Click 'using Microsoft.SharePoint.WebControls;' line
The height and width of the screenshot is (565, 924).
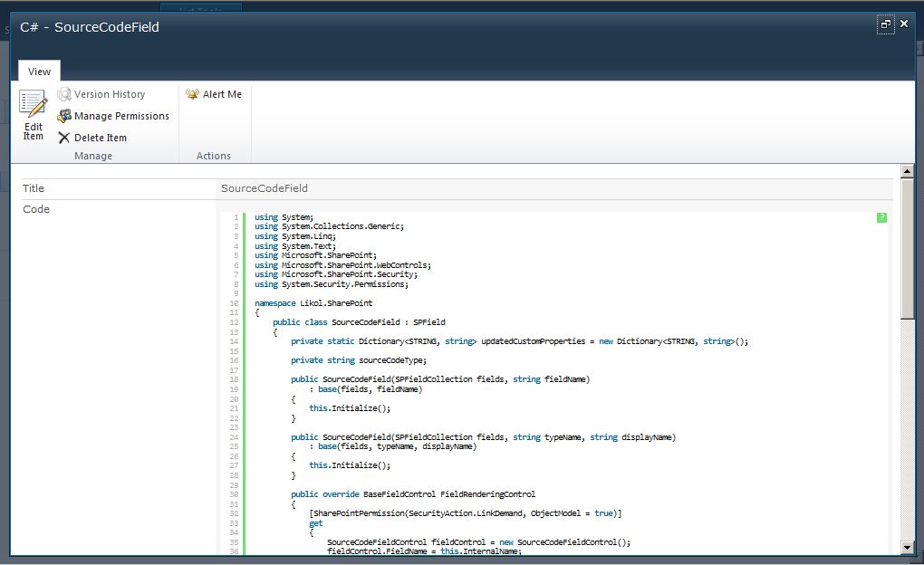343,265
